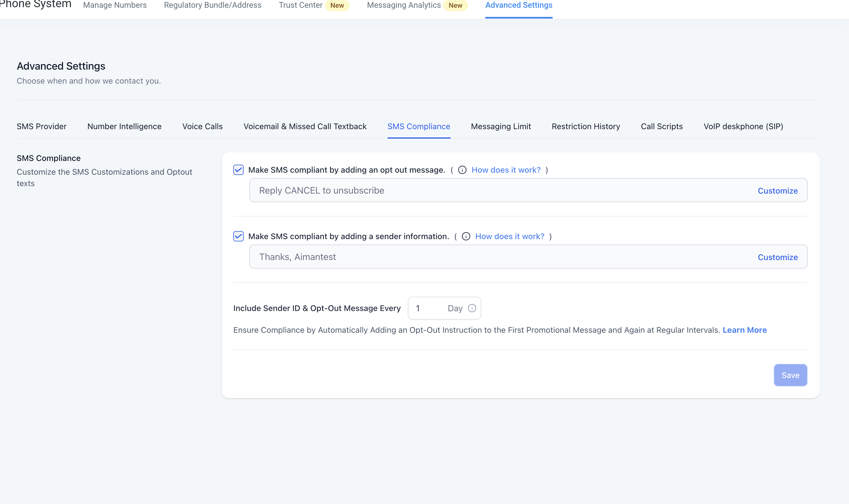The height and width of the screenshot is (504, 849).
Task: Open Restriction History tab
Action: click(x=586, y=126)
